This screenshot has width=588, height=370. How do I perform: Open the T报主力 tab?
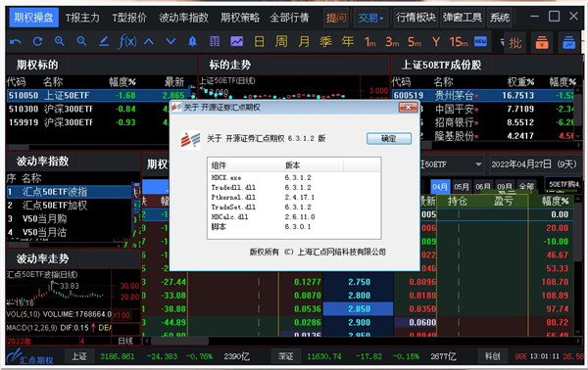point(82,18)
